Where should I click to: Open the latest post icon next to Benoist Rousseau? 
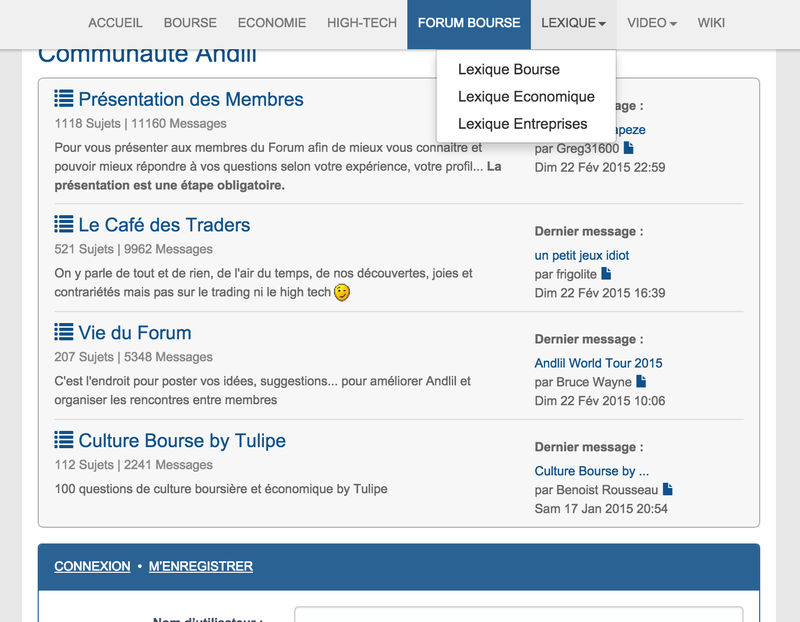coord(668,489)
